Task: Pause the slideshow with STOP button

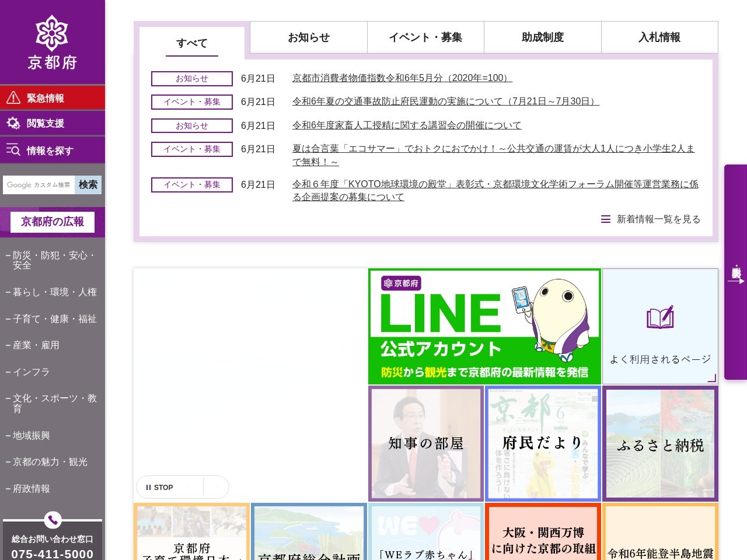Action: coord(160,487)
